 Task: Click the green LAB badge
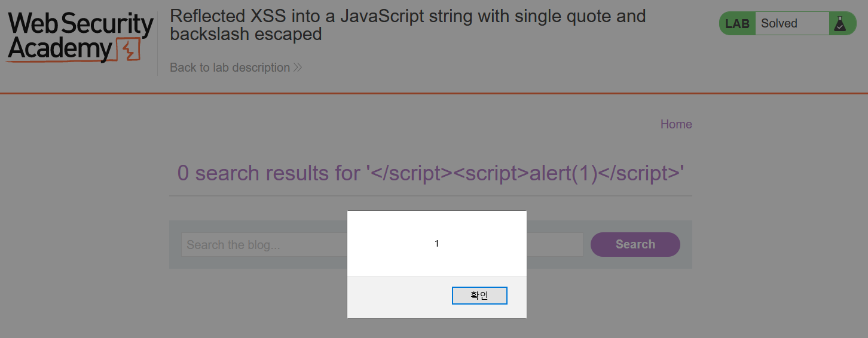[x=737, y=24]
